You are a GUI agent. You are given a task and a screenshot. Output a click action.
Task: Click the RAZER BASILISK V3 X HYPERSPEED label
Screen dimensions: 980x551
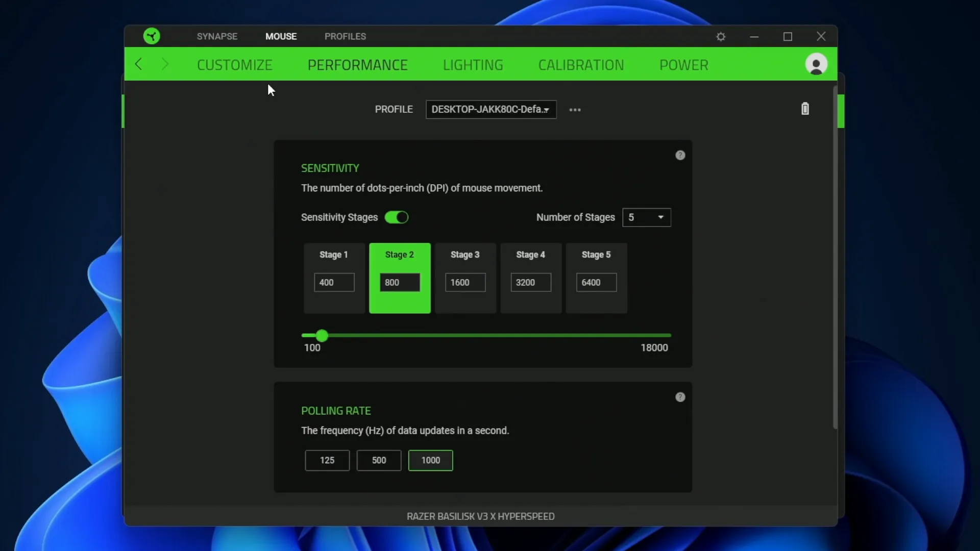coord(480,516)
